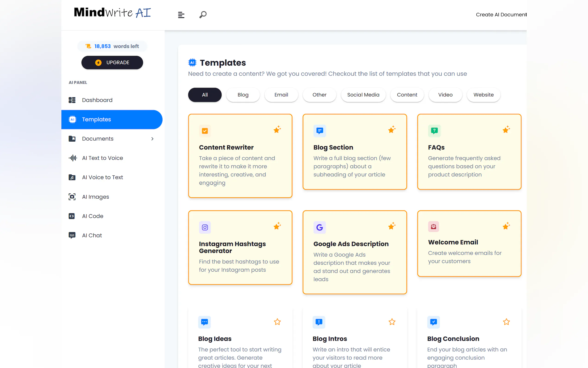Click the UPGRADE button
The height and width of the screenshot is (368, 588).
tap(112, 62)
